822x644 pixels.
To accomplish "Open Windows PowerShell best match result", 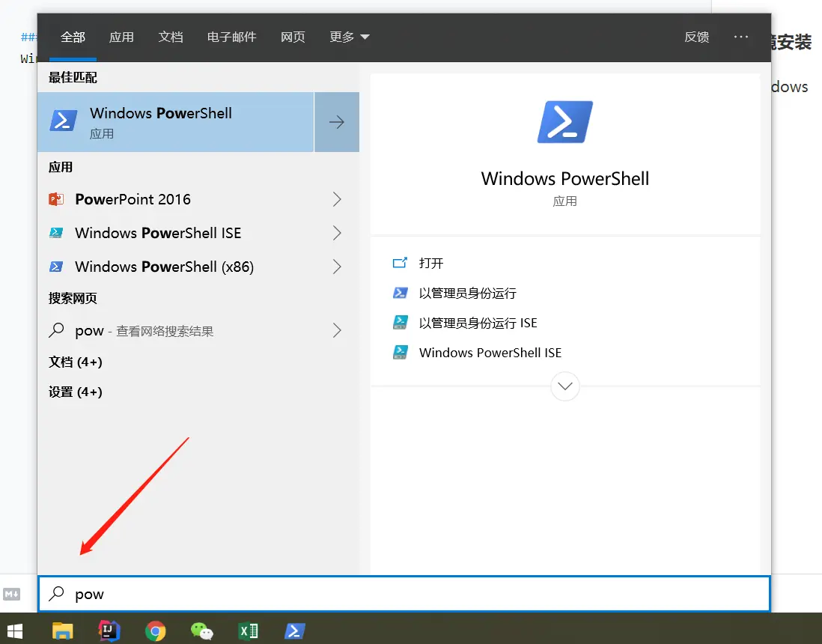I will click(176, 122).
